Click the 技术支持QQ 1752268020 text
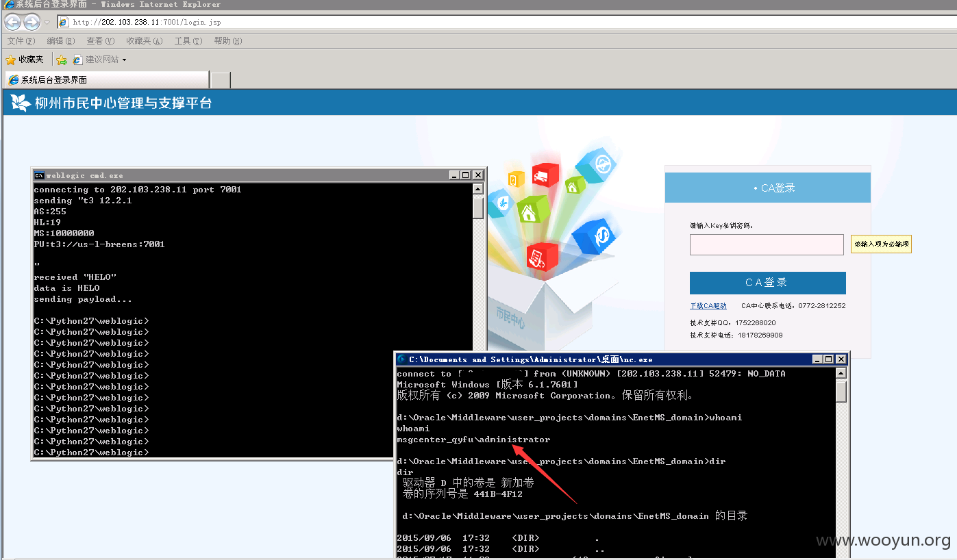957x560 pixels. [733, 322]
